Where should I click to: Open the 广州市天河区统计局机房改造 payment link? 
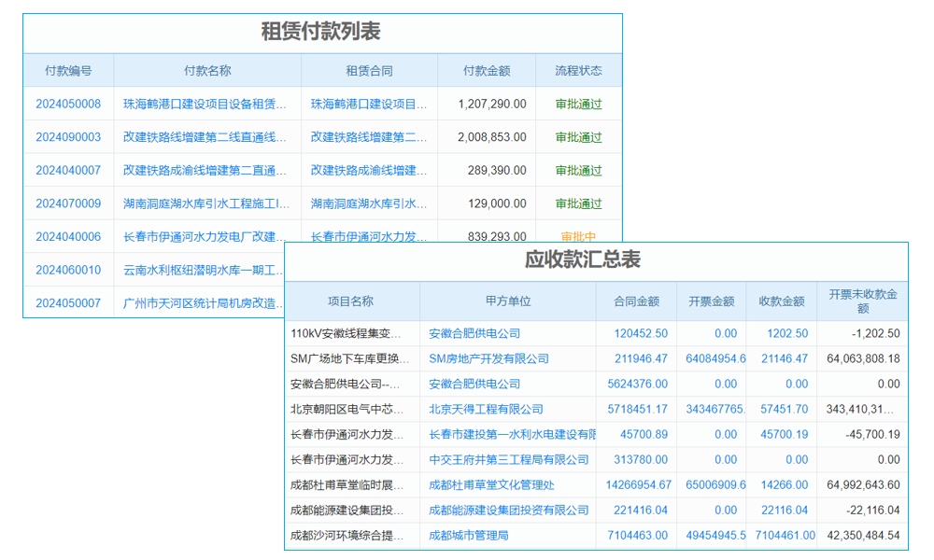pos(206,302)
